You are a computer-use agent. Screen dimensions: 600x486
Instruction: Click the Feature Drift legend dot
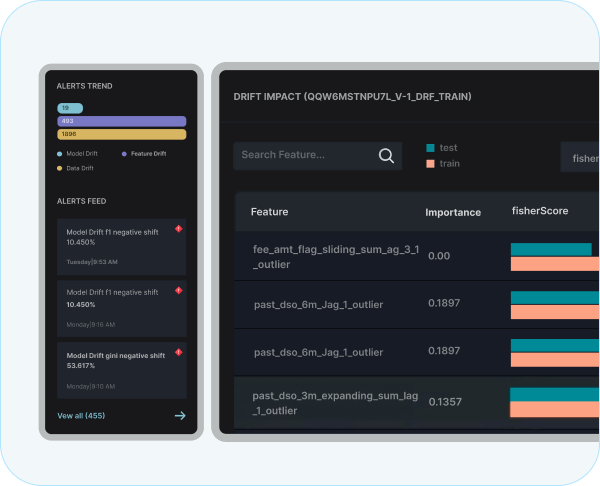coord(124,154)
